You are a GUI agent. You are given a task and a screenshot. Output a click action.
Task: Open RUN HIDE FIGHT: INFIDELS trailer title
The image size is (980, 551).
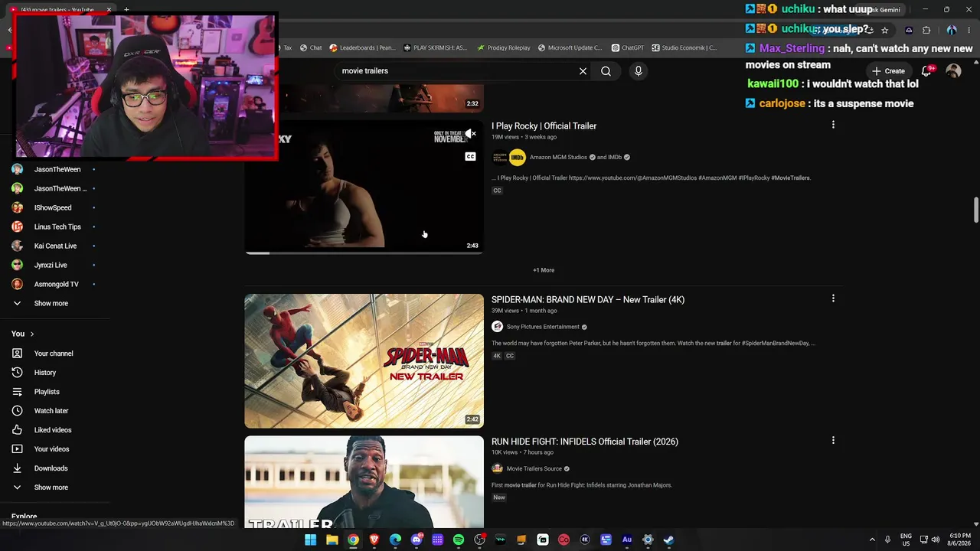point(585,442)
